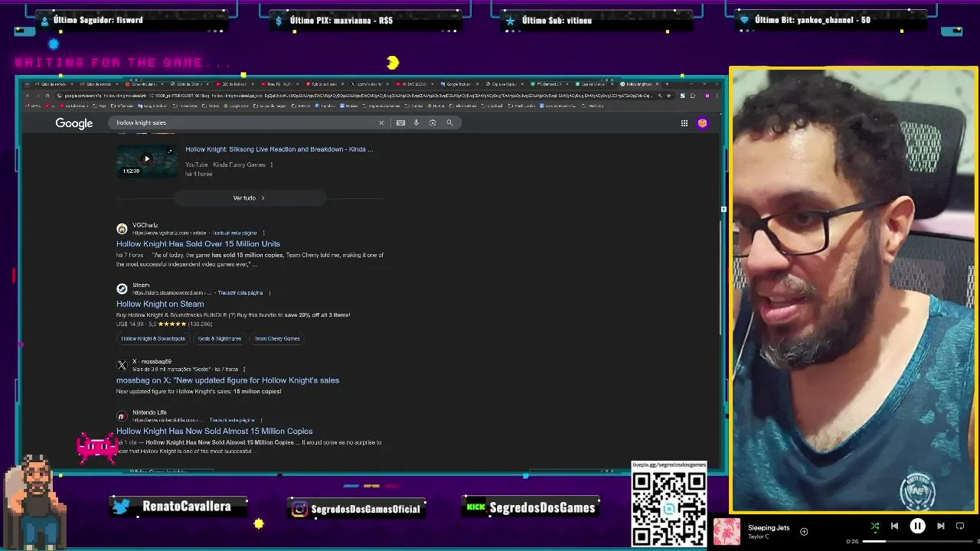Bookmark this page with the star
Image resolution: width=980 pixels, height=551 pixels.
click(669, 96)
